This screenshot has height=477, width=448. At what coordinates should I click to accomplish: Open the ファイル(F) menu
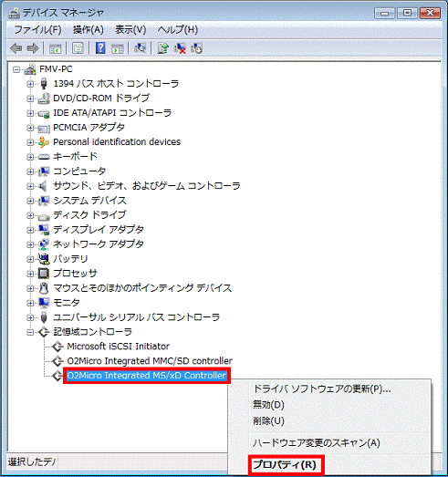(x=37, y=30)
